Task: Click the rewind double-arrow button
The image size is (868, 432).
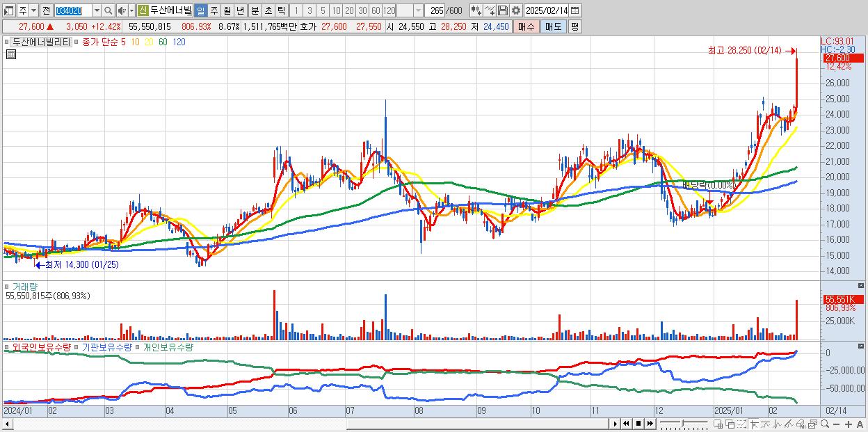Action: (626, 424)
